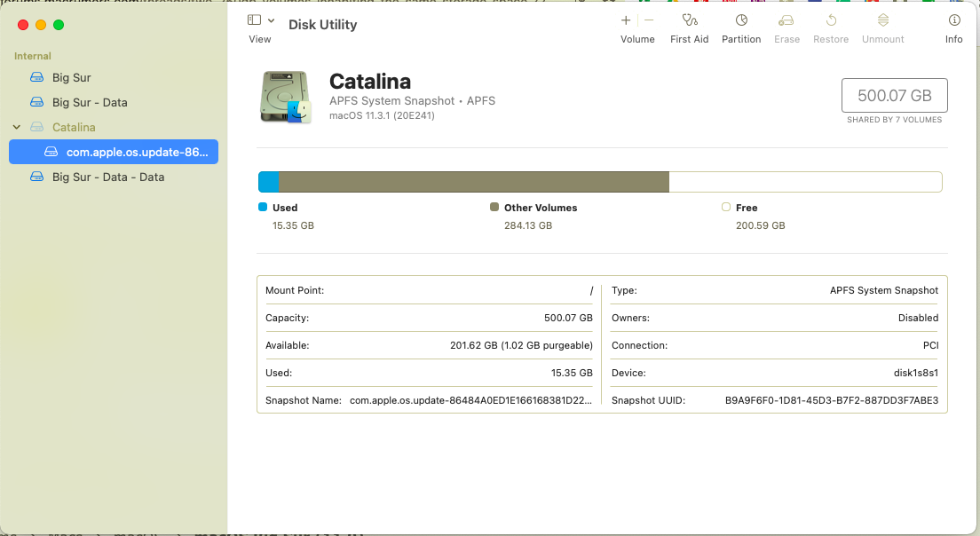Click the Other Volumes legend swatch
Viewport: 980px width, 536px height.
pos(494,207)
